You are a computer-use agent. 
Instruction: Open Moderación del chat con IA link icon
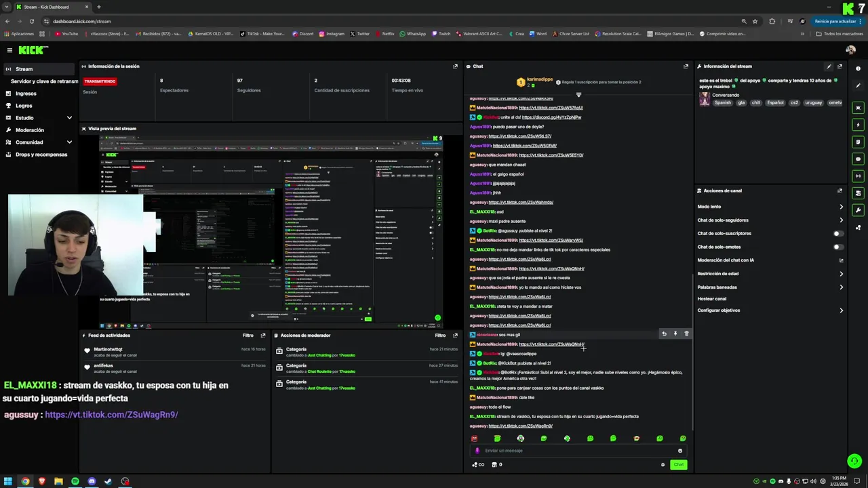click(841, 260)
